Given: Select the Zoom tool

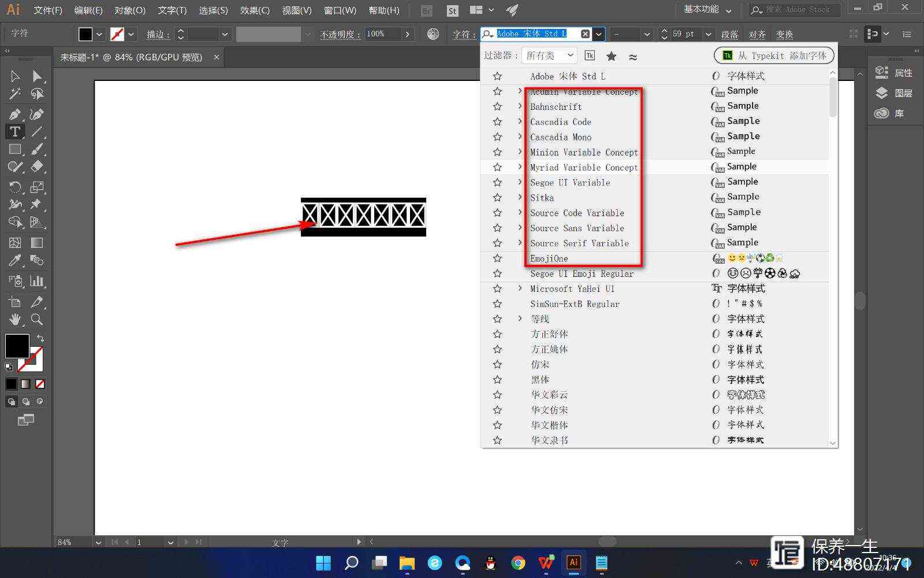Looking at the screenshot, I should pyautogui.click(x=37, y=319).
